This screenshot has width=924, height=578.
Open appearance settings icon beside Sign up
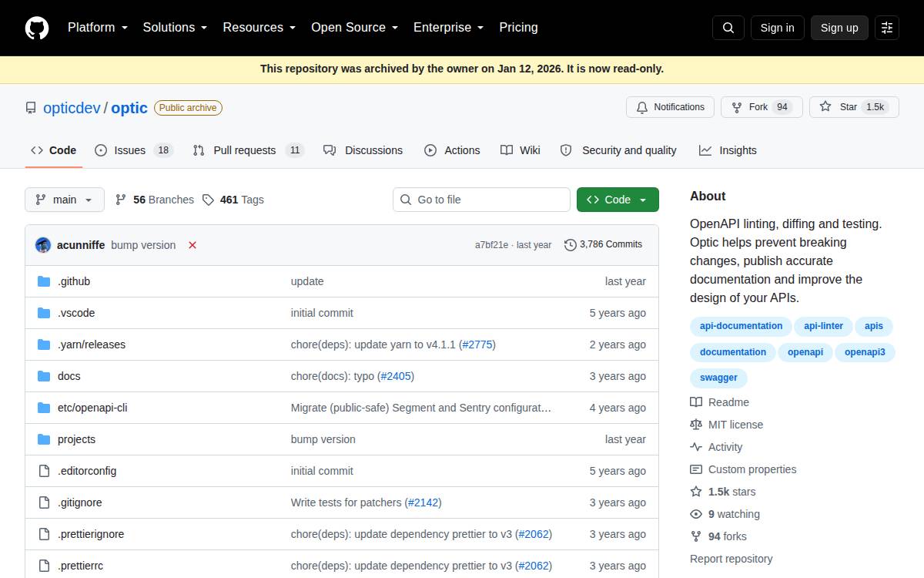coord(887,28)
